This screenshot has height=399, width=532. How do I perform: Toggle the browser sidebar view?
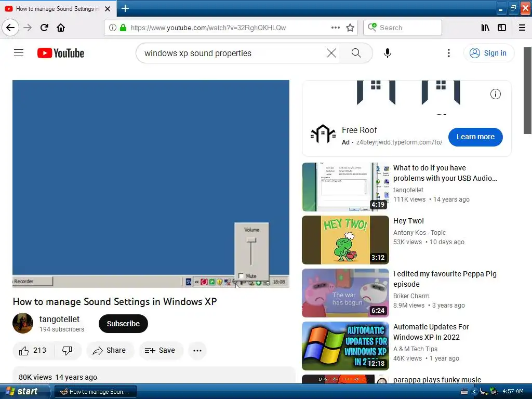click(502, 28)
